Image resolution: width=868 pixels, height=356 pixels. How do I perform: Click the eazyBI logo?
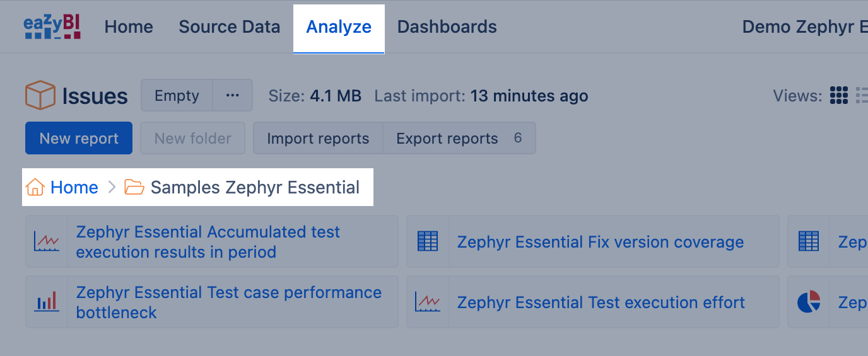click(x=52, y=27)
